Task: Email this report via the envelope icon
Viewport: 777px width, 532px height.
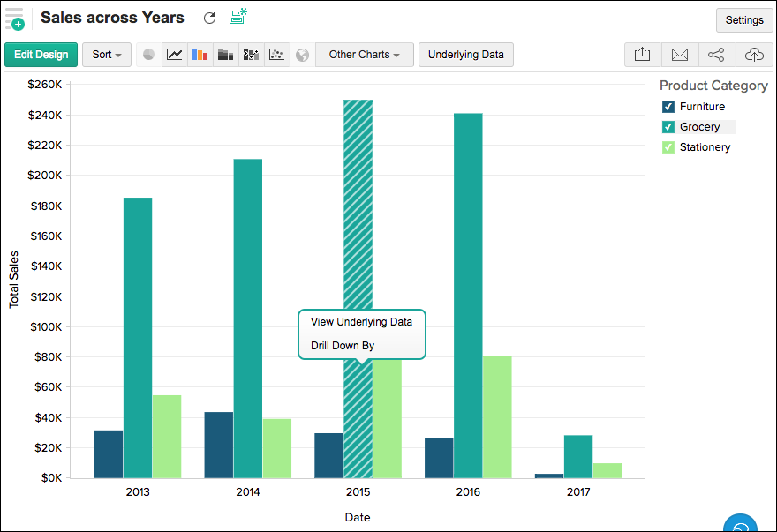Action: [x=679, y=55]
